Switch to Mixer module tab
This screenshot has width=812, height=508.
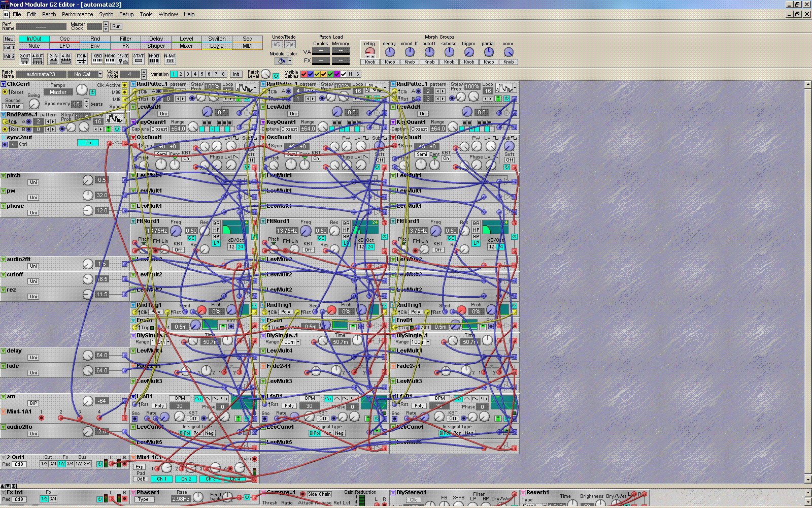186,46
